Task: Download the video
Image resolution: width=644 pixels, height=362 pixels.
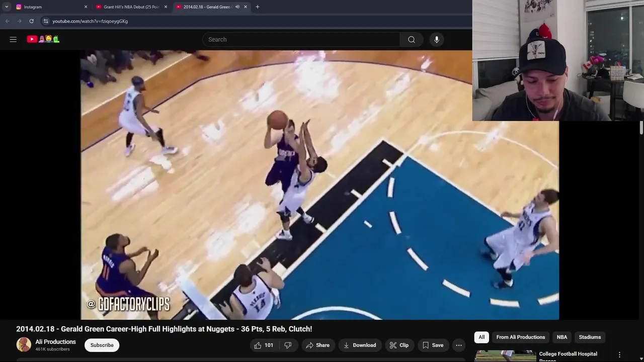Action: click(360, 345)
